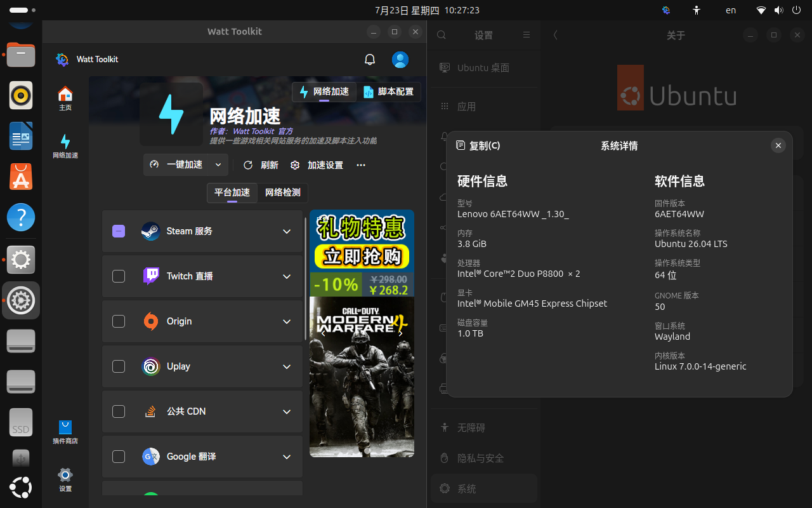Open 一键加速 dropdown arrow
Viewport: 812px width, 508px height.
[218, 164]
